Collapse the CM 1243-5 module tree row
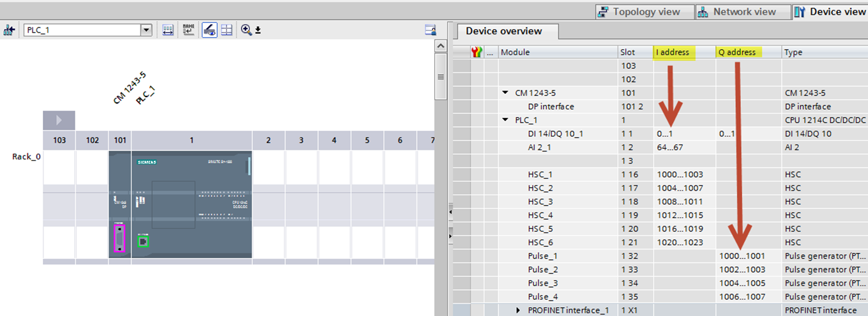This screenshot has width=868, height=316. coord(505,93)
